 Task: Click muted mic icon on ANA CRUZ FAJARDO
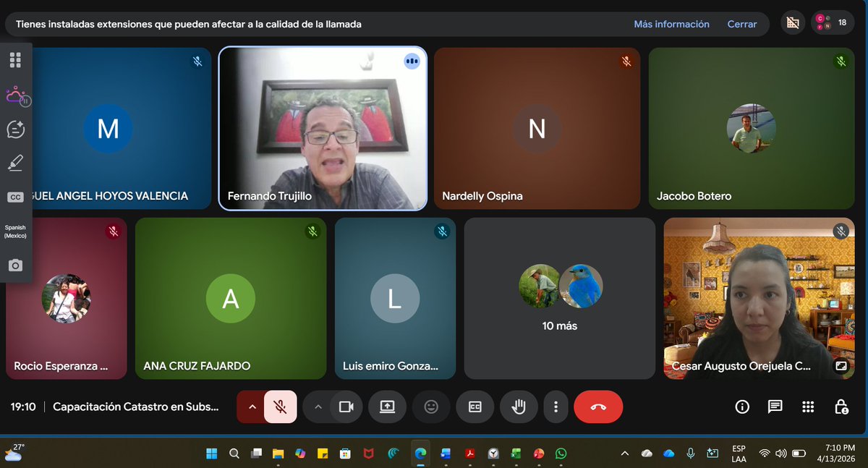[312, 231]
